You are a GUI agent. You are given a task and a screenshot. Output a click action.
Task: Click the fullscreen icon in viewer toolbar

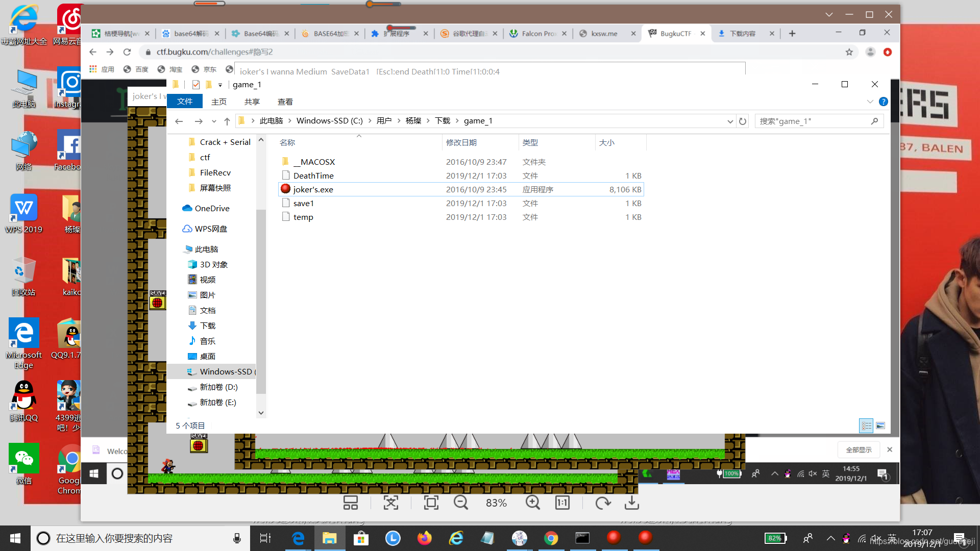[431, 503]
